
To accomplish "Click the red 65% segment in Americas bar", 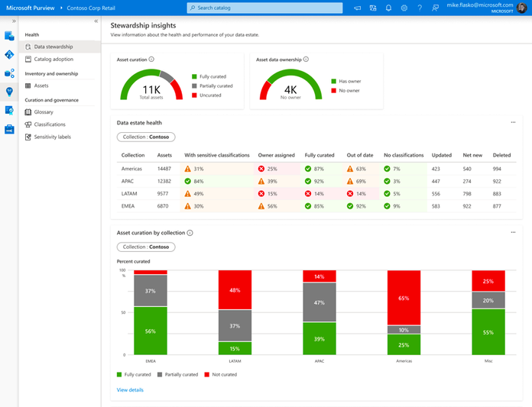I will [404, 297].
